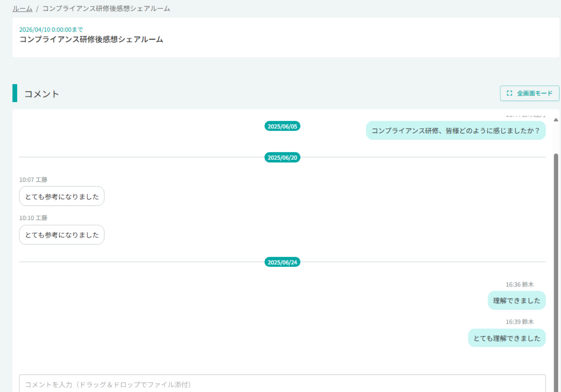Click the 理解できました message bubble

(x=517, y=300)
